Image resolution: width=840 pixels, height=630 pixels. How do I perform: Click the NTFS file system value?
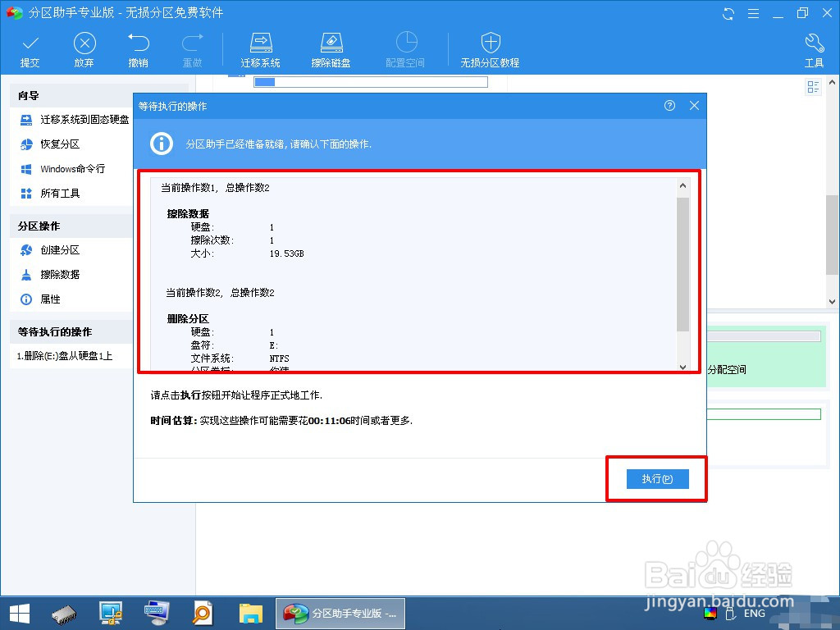[x=279, y=358]
